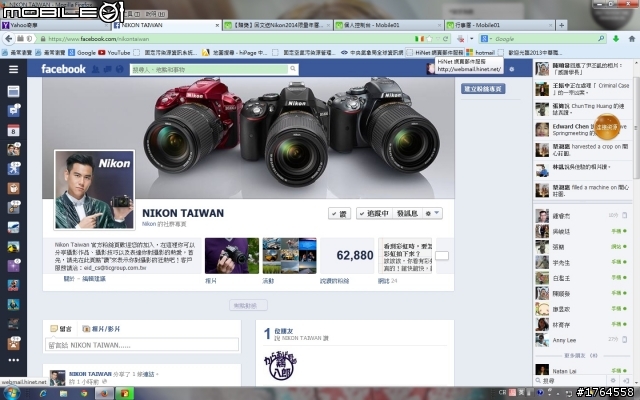Select the 留言 post composer tab
640x400 pixels.
click(61, 329)
